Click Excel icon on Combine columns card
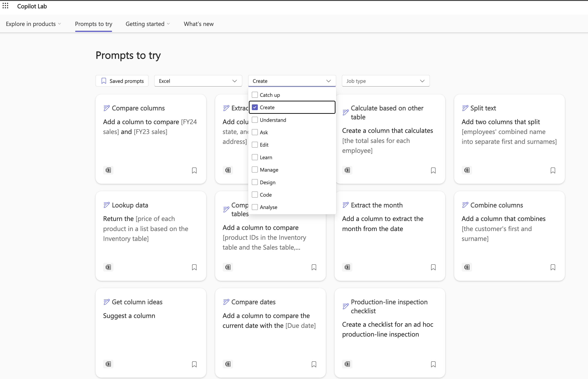Screen dimensions: 588x379 tap(467, 267)
